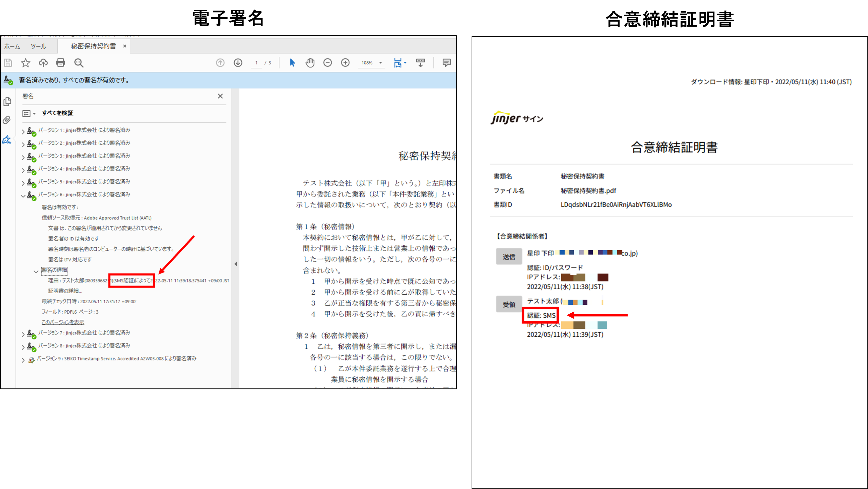Zoom out with the minus circle icon
The width and height of the screenshot is (868, 489).
[327, 63]
